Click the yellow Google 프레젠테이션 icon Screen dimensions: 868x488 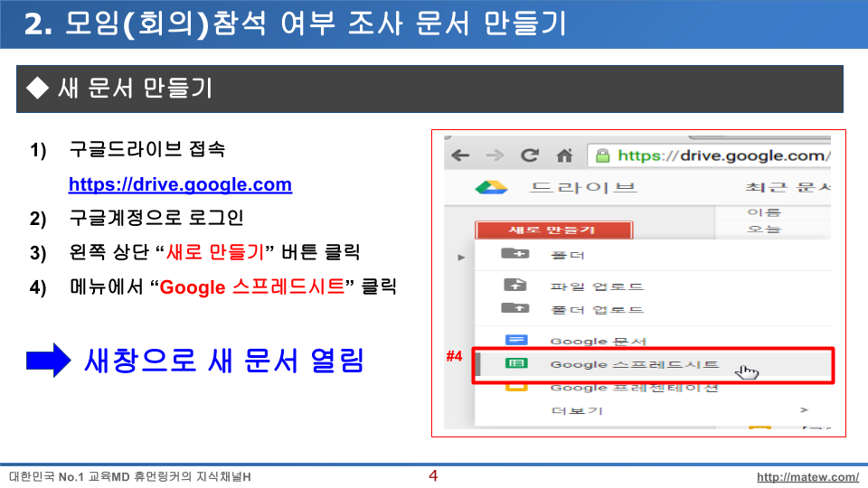point(516,387)
